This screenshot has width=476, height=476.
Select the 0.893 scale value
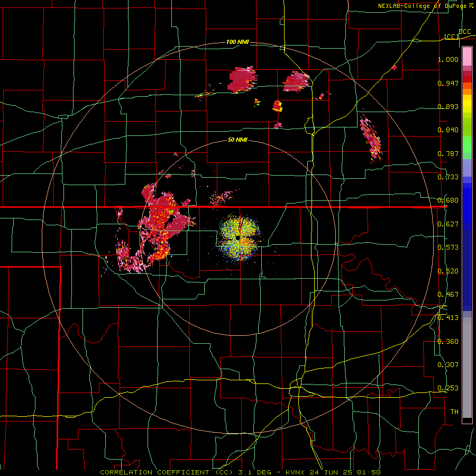[x=448, y=106]
